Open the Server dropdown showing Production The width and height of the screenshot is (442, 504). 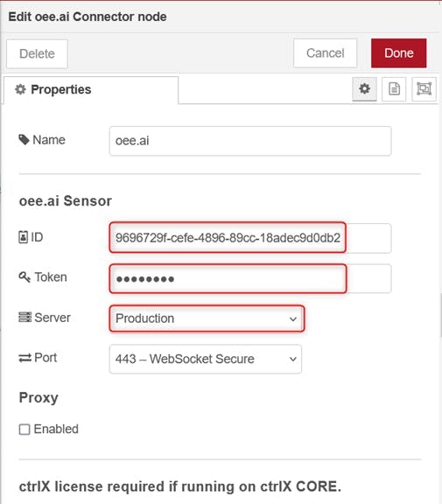click(x=207, y=318)
